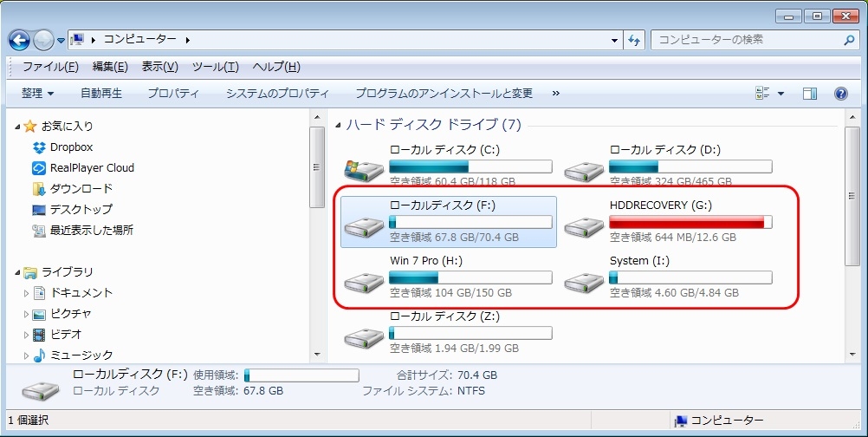Click the Back navigation arrow button

click(19, 40)
